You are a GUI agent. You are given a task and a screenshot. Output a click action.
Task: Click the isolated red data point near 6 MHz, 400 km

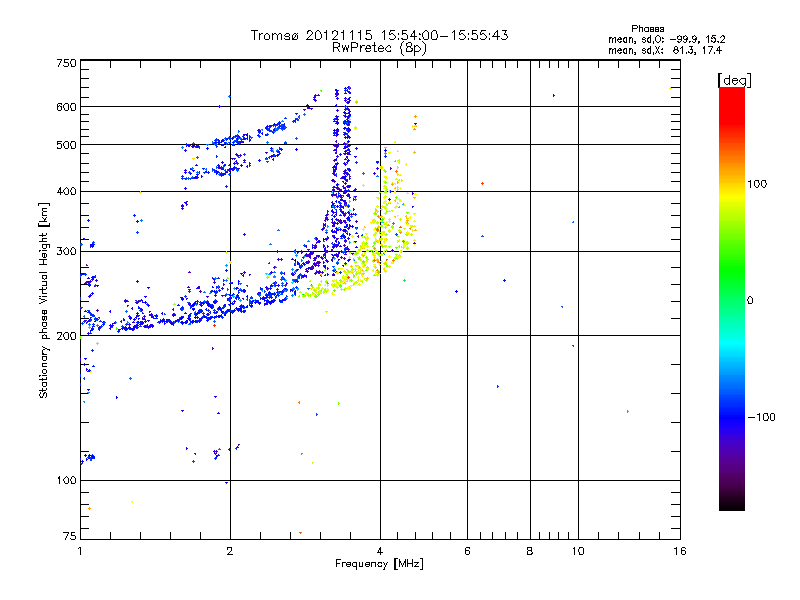[482, 184]
